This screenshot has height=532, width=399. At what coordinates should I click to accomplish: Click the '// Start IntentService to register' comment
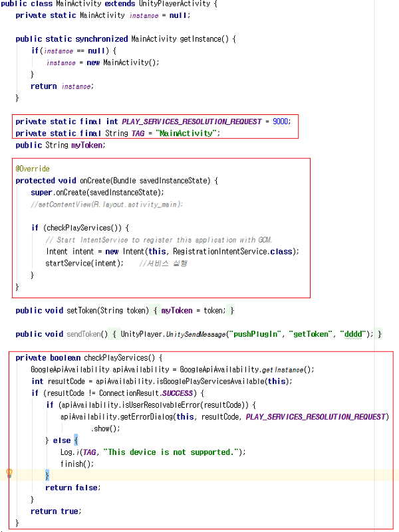pos(158,240)
